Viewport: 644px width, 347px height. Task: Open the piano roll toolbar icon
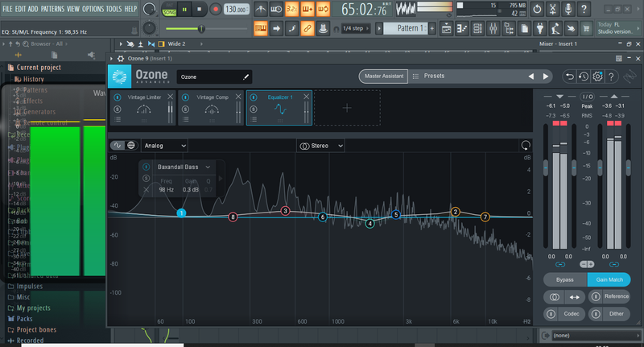pyautogui.click(x=461, y=28)
